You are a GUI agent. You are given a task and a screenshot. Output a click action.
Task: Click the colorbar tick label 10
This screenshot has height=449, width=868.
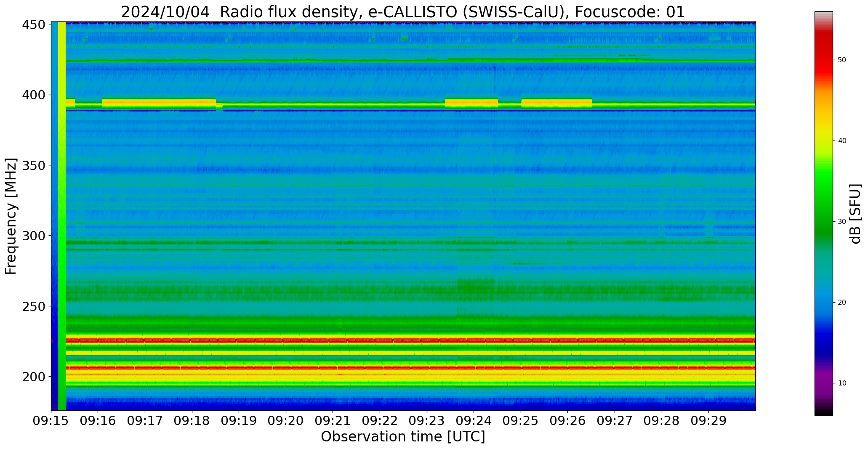click(842, 383)
